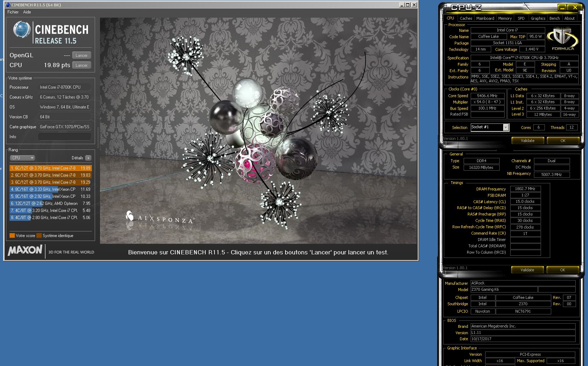Click the Core Speed value 5406.6 MHz
The image size is (588, 366).
coord(487,96)
